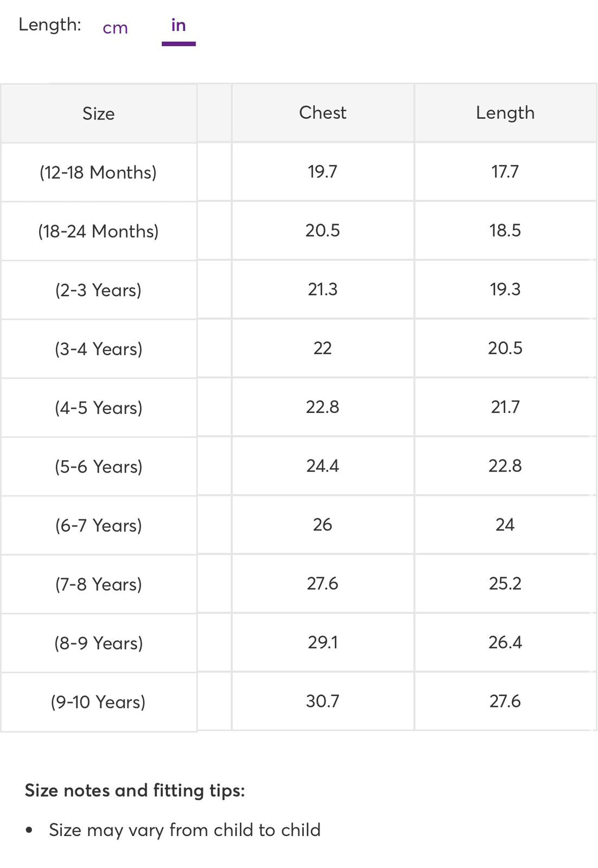Select the (18-24 Months) size row

[x=98, y=232]
